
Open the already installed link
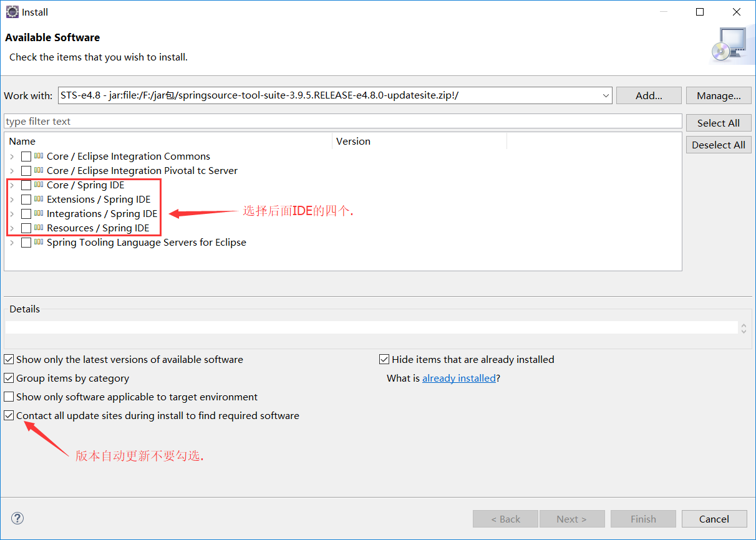tap(459, 378)
